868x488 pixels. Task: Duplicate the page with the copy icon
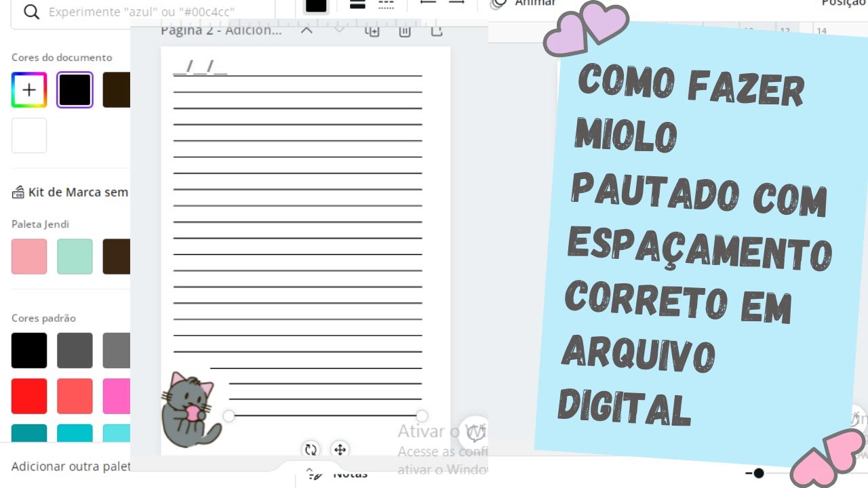[x=372, y=30]
